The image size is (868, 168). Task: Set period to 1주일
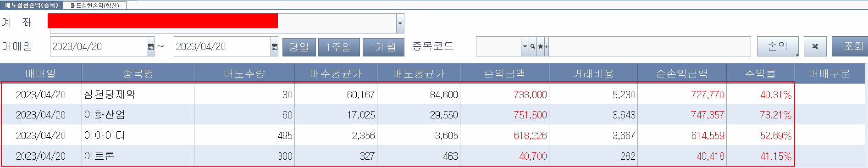(x=339, y=47)
